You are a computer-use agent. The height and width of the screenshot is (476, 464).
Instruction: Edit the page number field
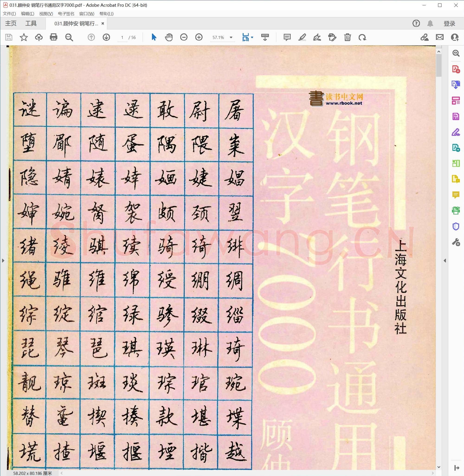click(122, 37)
